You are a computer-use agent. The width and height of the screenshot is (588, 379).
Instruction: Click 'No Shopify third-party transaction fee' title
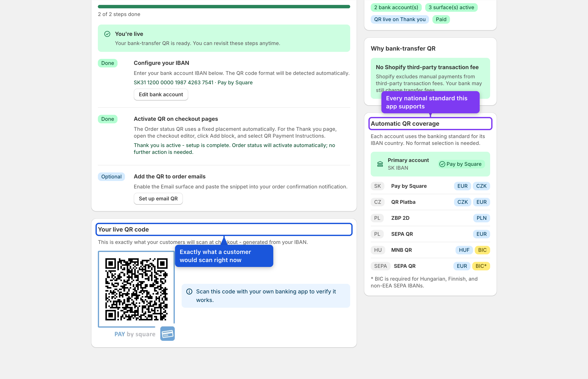427,67
